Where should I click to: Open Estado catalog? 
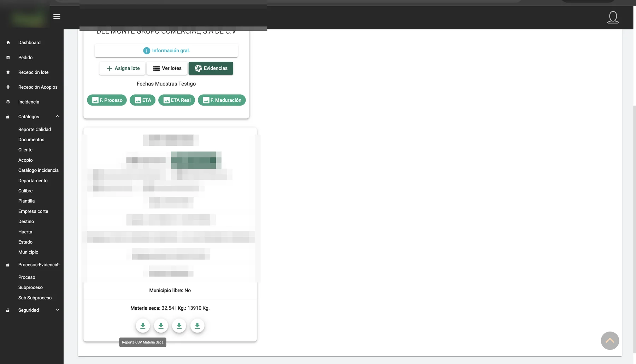(x=25, y=242)
